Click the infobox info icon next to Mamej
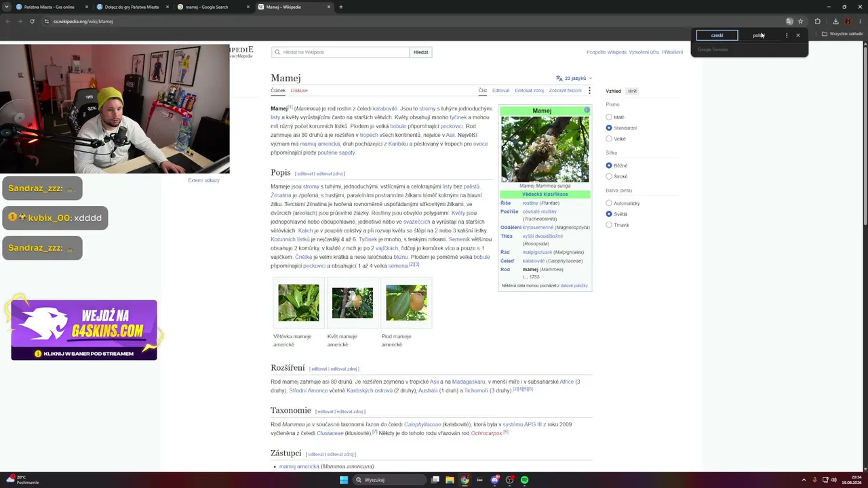This screenshot has height=488, width=868. pyautogui.click(x=587, y=110)
